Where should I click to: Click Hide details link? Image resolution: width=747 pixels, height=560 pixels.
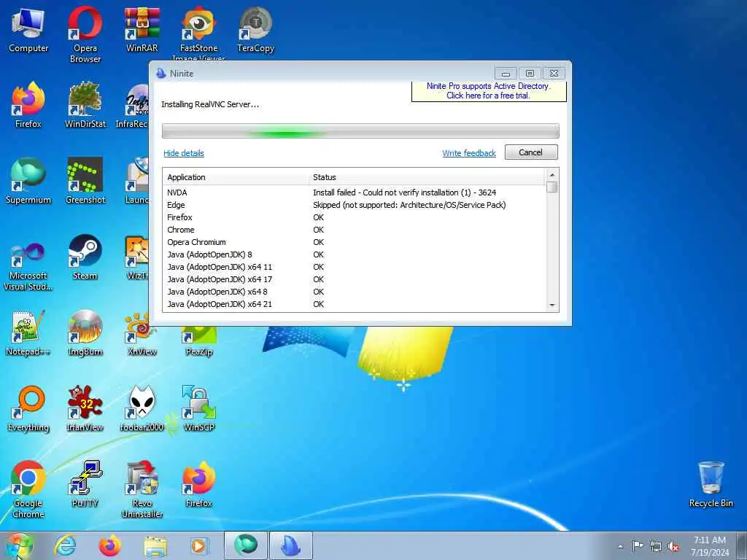click(183, 153)
